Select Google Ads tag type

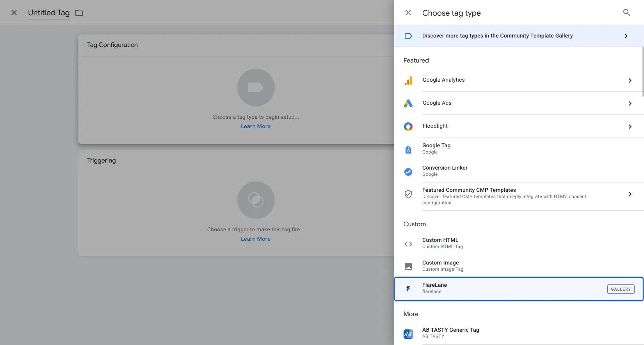(x=519, y=103)
